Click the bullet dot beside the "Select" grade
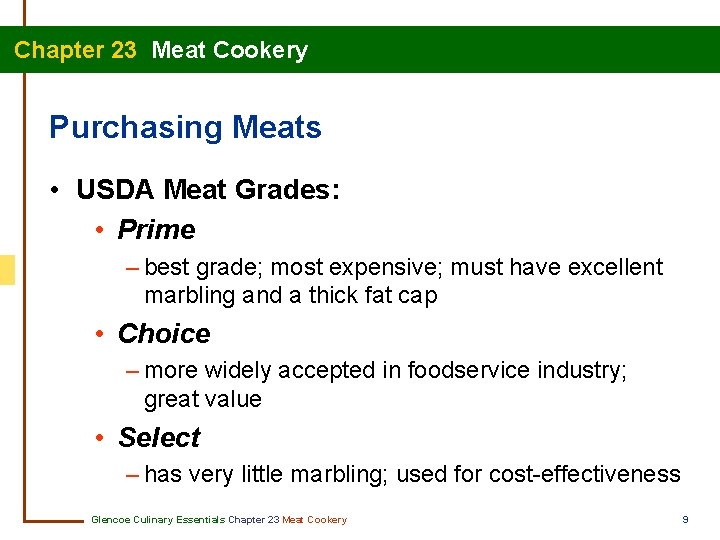720x540 pixels. point(101,439)
